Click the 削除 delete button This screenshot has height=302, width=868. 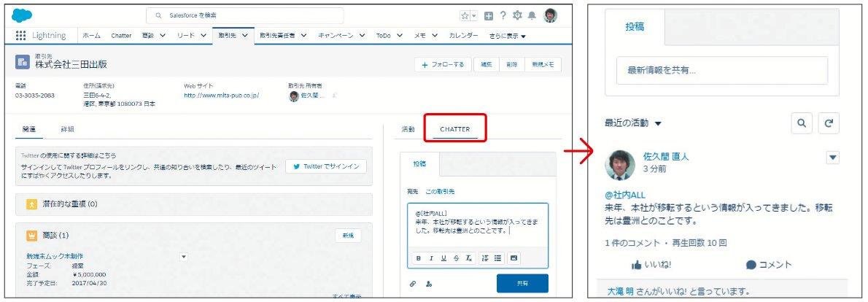coord(511,65)
